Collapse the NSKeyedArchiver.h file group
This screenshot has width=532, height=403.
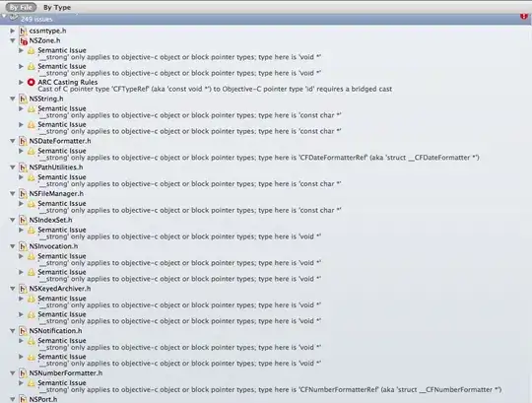[13, 289]
